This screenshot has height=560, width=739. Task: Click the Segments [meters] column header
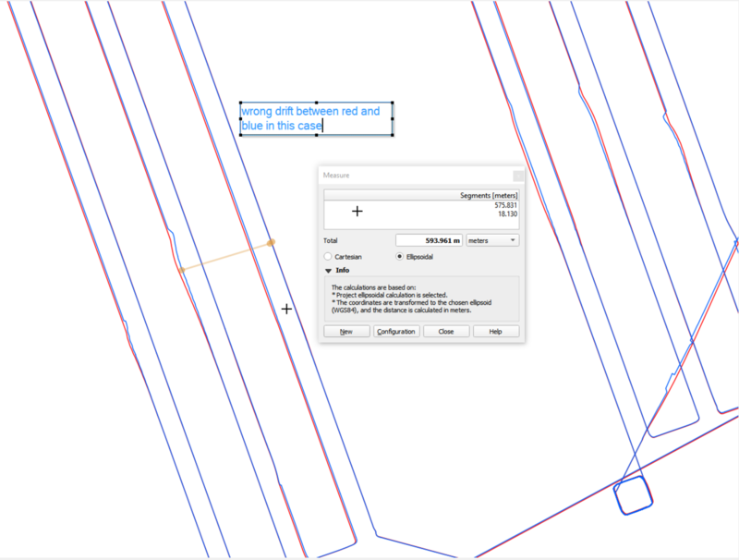click(487, 195)
